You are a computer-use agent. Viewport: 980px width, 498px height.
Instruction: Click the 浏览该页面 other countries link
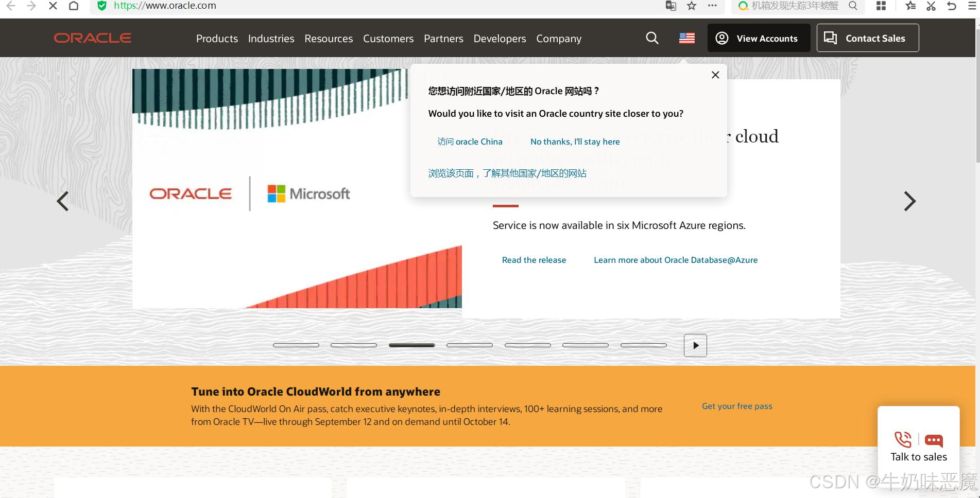(507, 173)
